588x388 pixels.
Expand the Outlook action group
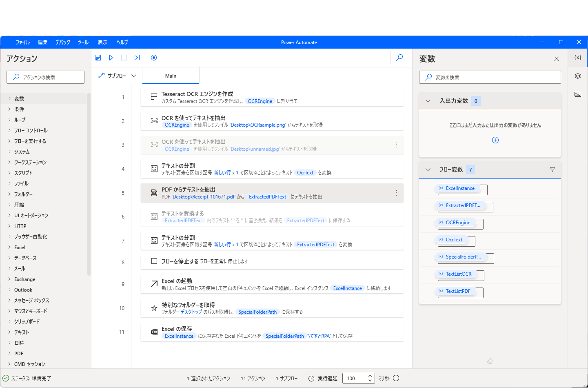pos(9,290)
